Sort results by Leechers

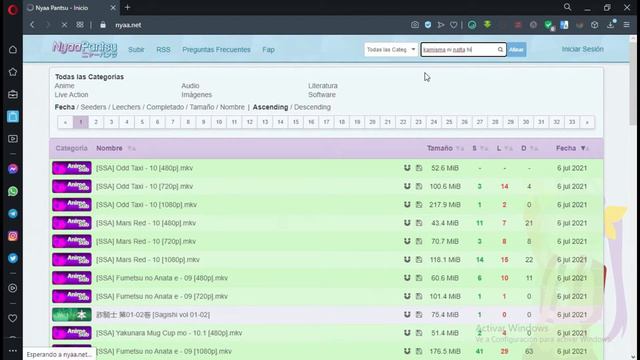(x=126, y=107)
